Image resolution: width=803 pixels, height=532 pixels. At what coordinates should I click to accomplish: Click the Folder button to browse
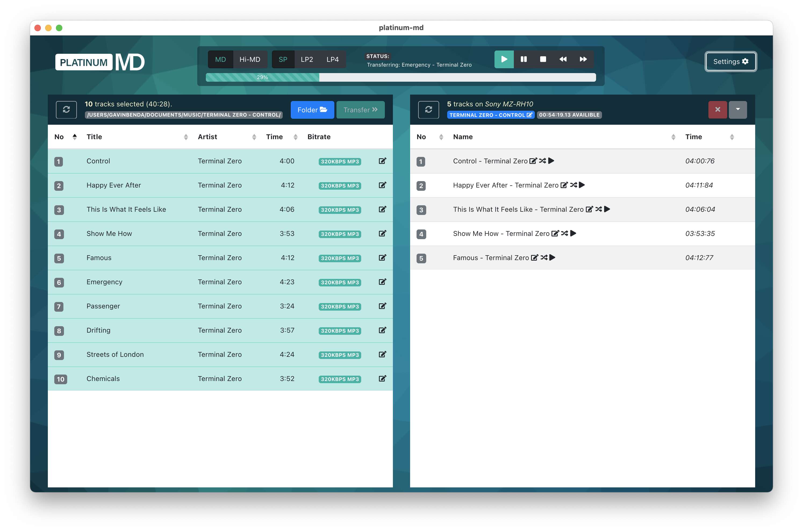click(312, 110)
